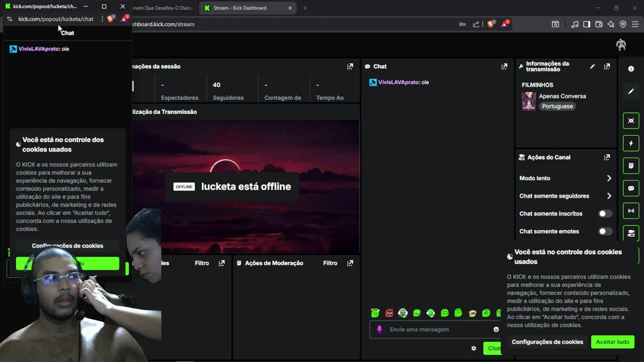This screenshot has width=644, height=362.
Task: Open a new browser tab
Action: pos(305,8)
